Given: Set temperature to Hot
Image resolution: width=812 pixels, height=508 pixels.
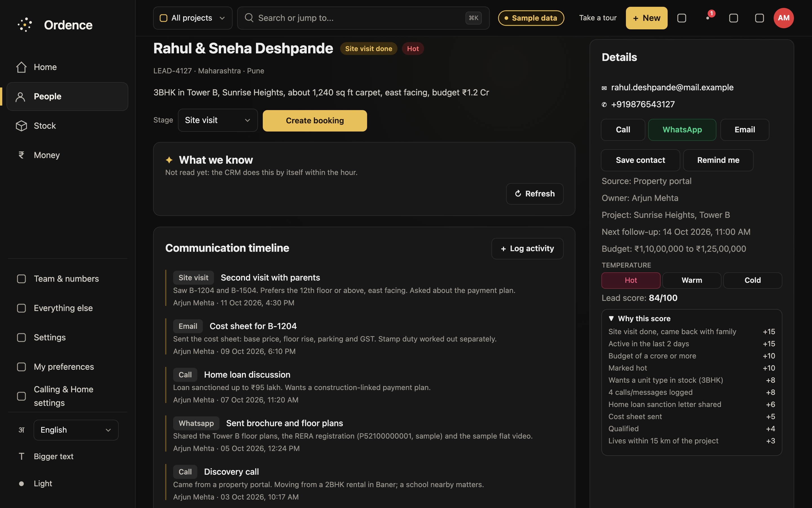Looking at the screenshot, I should point(631,280).
